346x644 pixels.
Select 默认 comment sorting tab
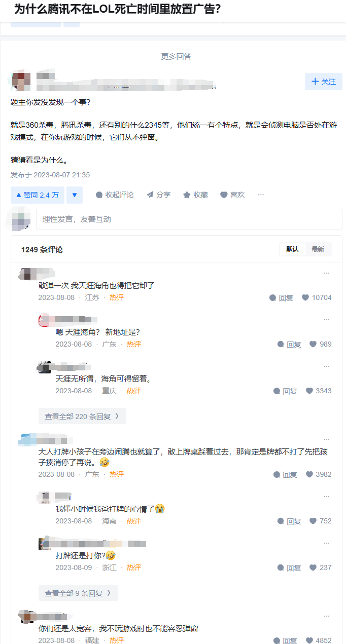coord(292,249)
